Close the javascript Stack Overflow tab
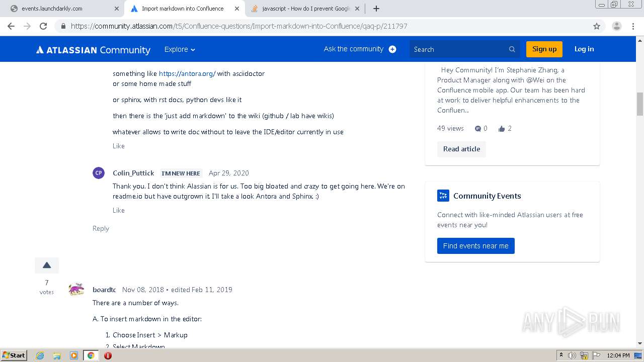Image resolution: width=644 pixels, height=362 pixels. tap(357, 9)
